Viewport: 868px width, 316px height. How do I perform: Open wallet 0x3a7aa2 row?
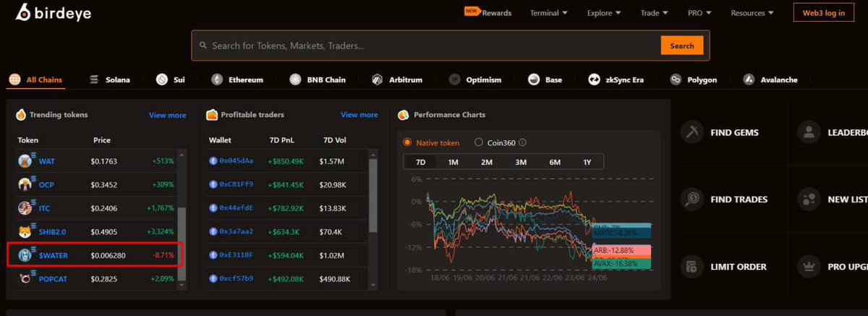click(x=287, y=231)
